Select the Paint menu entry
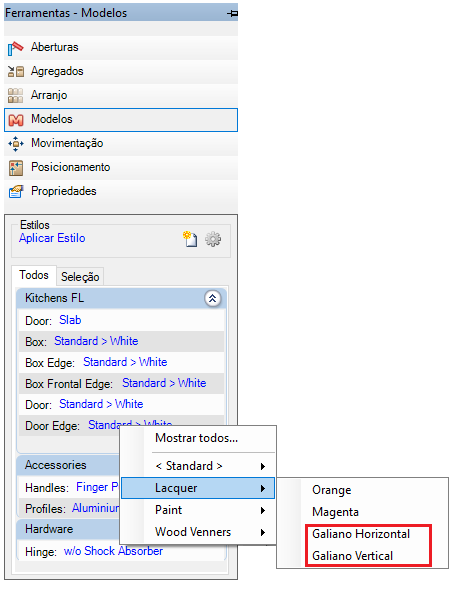Viewport: 457px width, 591px height. 198,510
